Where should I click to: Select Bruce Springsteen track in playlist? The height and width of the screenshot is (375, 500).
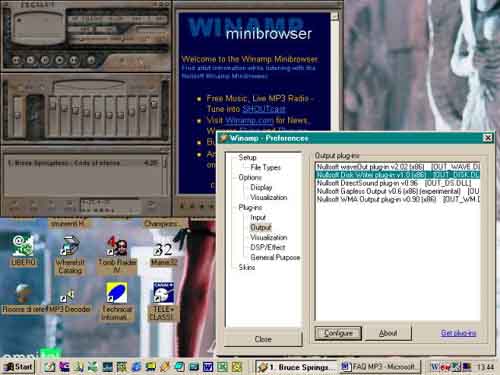pos(83,163)
